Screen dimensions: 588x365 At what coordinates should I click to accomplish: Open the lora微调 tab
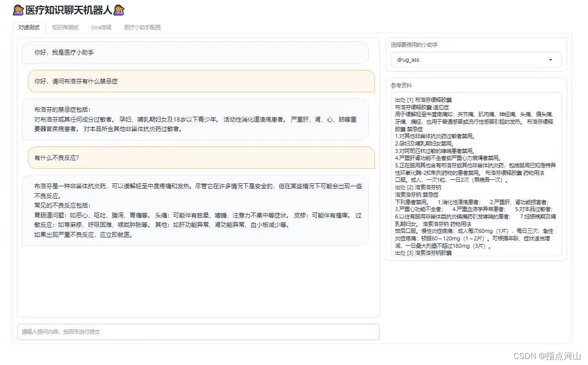tap(101, 28)
